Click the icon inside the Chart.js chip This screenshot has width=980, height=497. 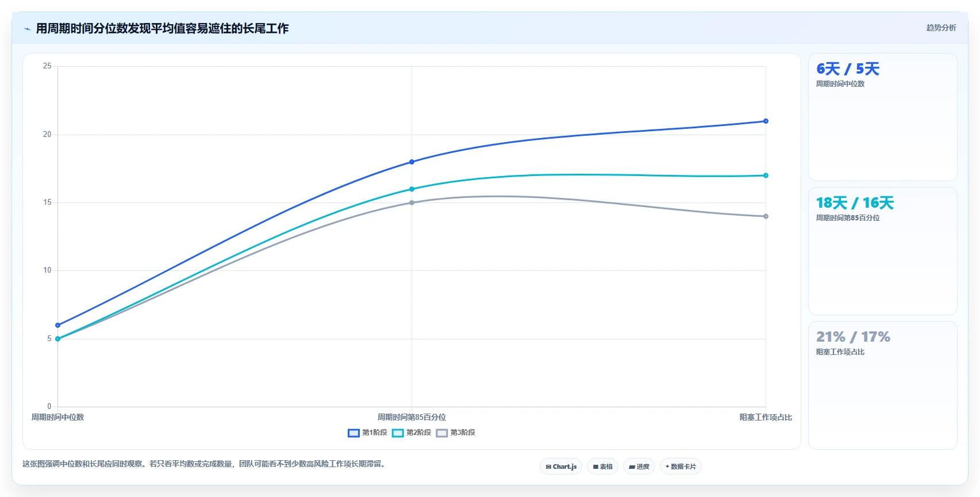(x=548, y=467)
